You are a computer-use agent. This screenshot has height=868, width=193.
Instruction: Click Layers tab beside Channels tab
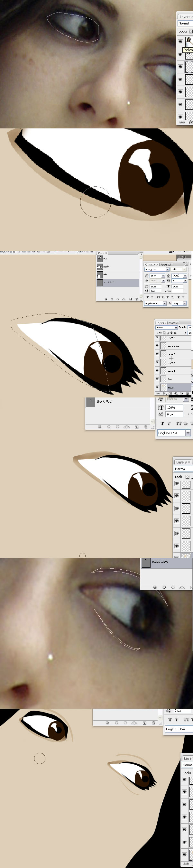coord(161,323)
